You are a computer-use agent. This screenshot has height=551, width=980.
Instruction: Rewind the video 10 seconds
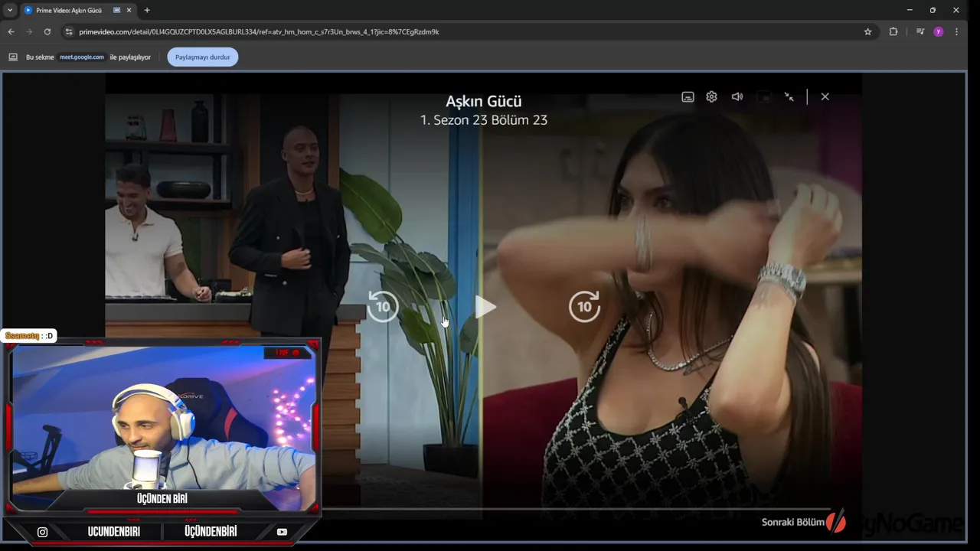point(383,307)
